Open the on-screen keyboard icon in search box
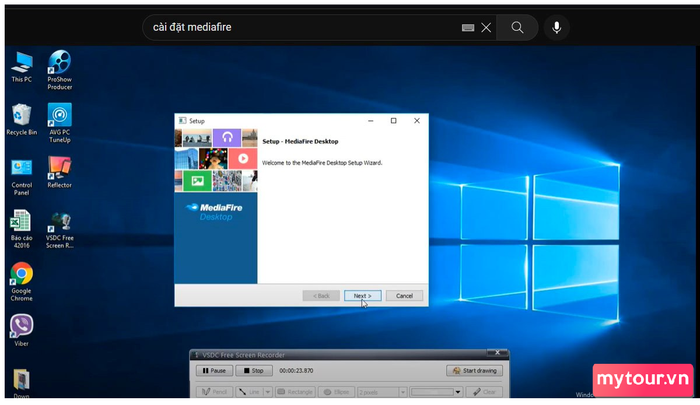Viewport: 700px width, 405px height. pyautogui.click(x=467, y=28)
